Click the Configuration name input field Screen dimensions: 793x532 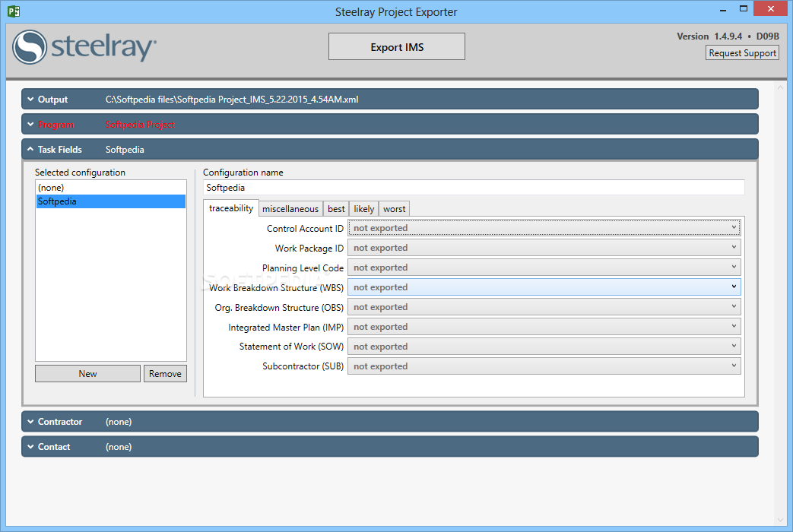tap(474, 188)
